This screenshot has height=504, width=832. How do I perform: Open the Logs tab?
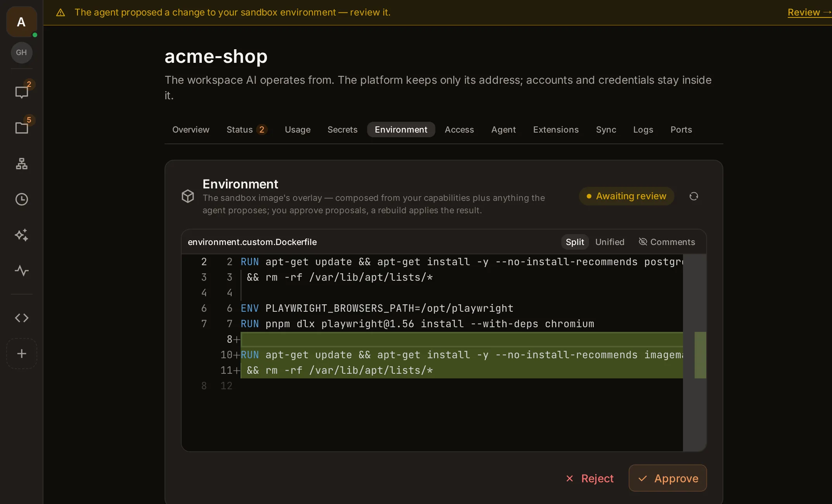pyautogui.click(x=643, y=129)
